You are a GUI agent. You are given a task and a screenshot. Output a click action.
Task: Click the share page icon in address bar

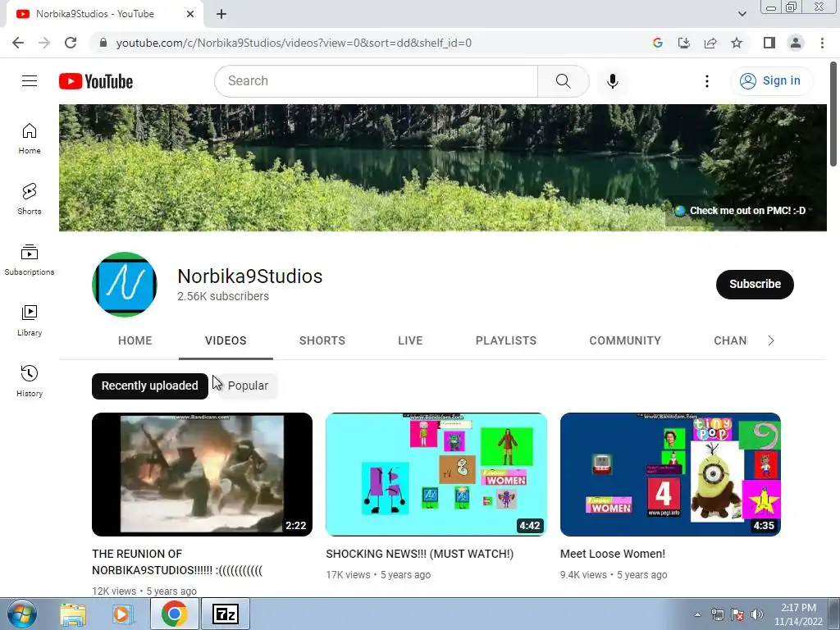pos(710,43)
